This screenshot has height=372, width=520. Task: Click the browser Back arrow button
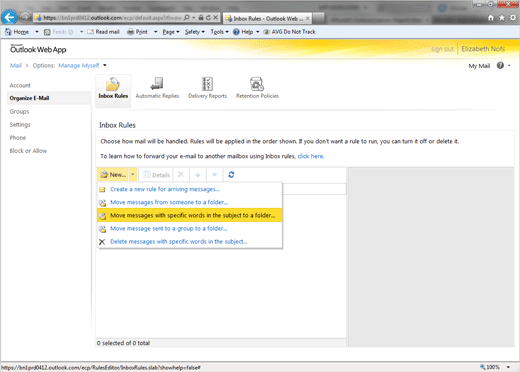pyautogui.click(x=9, y=17)
